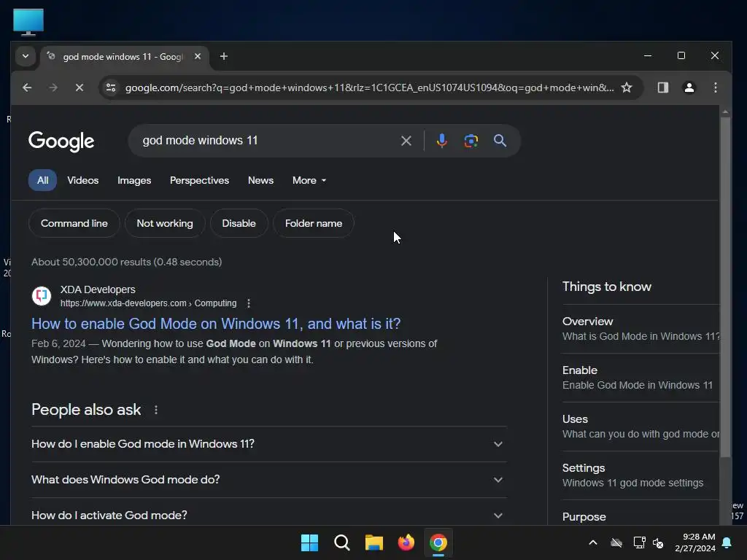The height and width of the screenshot is (560, 747).
Task: Open the desktop This PC icon
Action: coord(28,22)
